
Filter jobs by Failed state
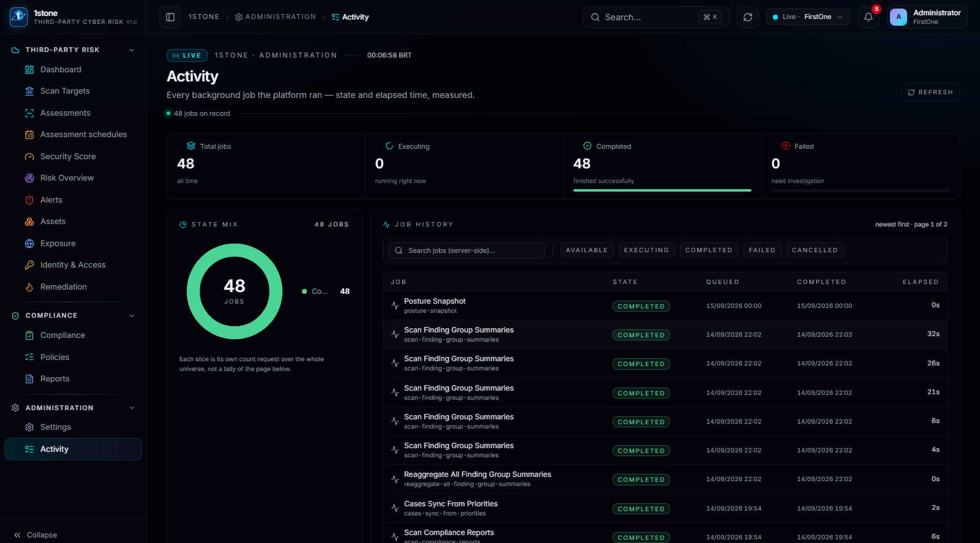pyautogui.click(x=762, y=250)
